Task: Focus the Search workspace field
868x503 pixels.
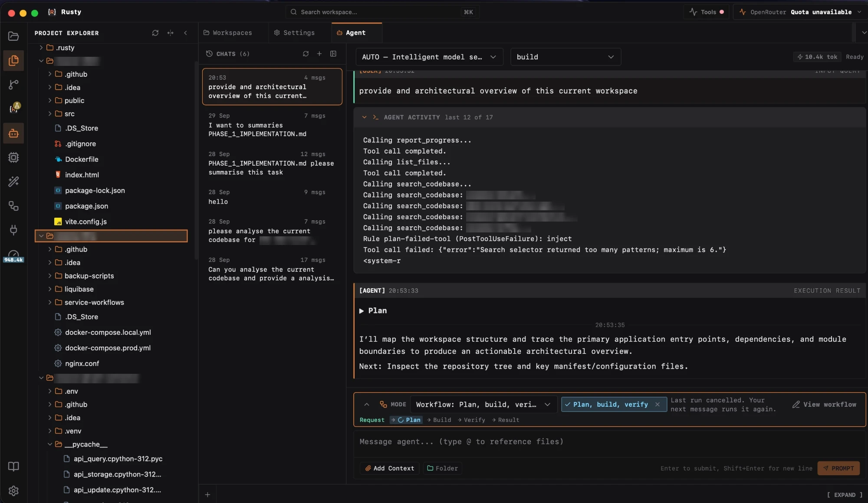Action: [x=382, y=12]
